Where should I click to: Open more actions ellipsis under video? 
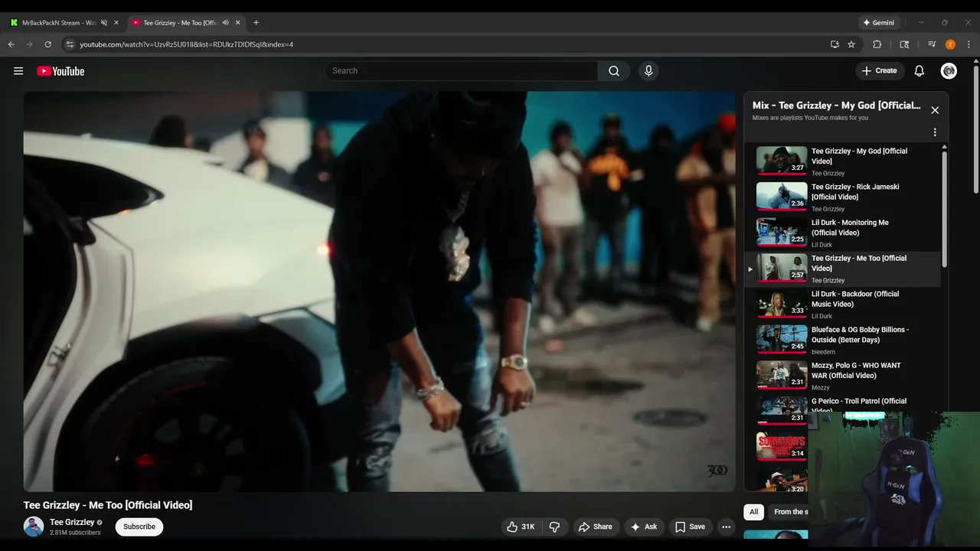[x=726, y=527]
